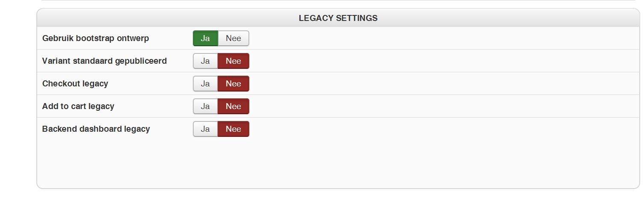
Task: Enable Variant standaard gepubliceerd with Ja
Action: pyautogui.click(x=205, y=61)
